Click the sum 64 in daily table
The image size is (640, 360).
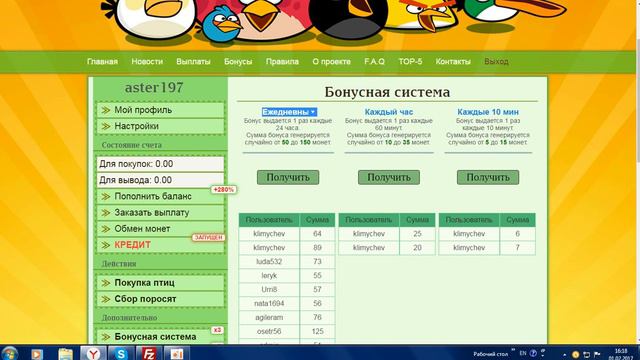point(317,234)
